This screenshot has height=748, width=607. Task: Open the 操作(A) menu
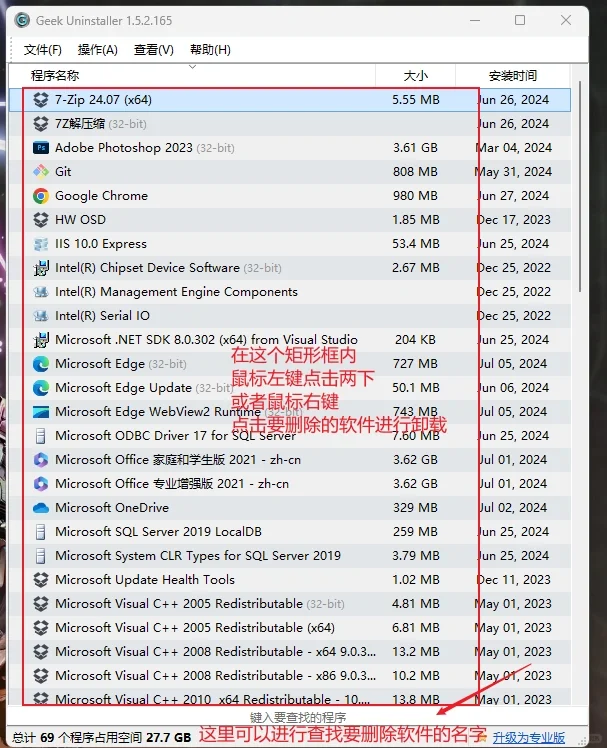[x=97, y=50]
